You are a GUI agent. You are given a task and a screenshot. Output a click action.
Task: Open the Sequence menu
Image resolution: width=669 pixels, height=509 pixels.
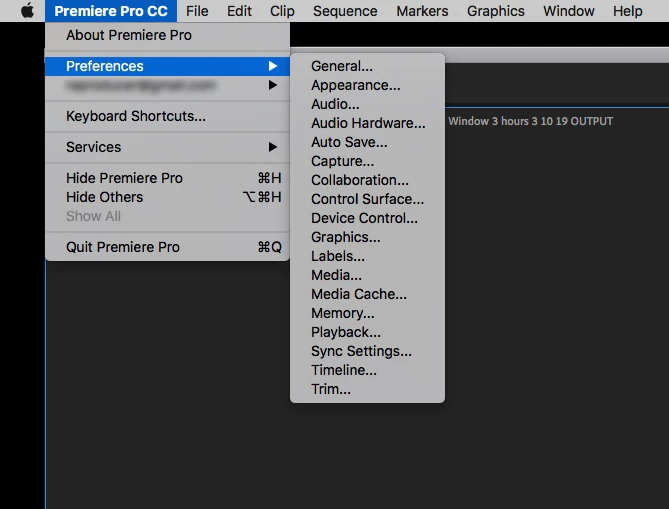[345, 11]
